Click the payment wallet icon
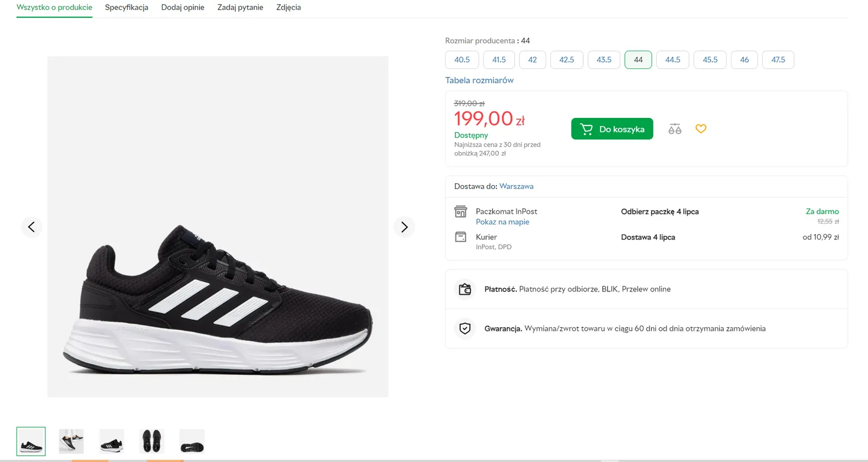This screenshot has height=462, width=868. tap(465, 289)
